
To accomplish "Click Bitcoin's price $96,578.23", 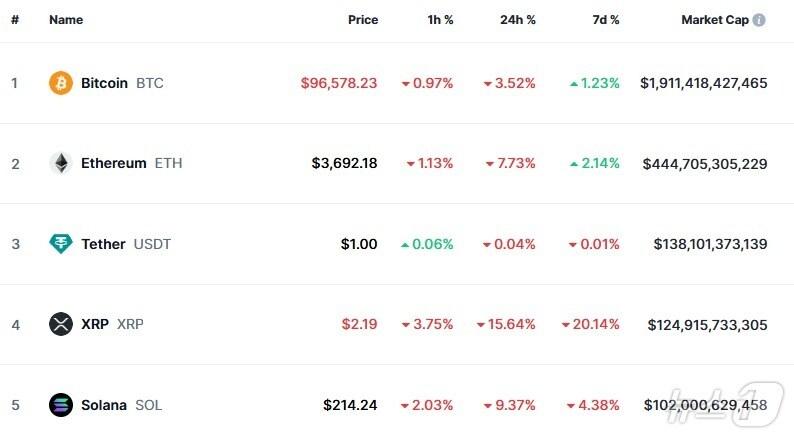I will (339, 83).
